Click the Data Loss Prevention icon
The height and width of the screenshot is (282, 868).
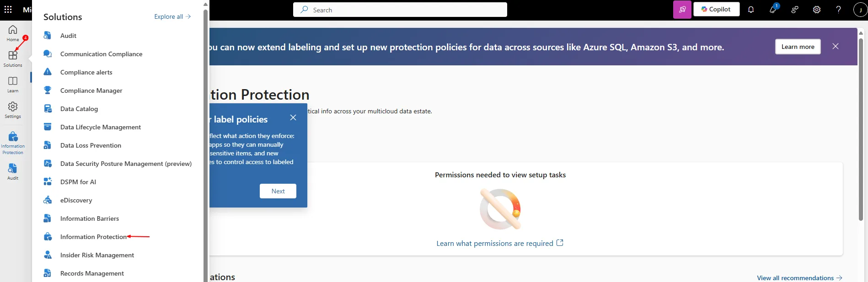click(x=48, y=145)
